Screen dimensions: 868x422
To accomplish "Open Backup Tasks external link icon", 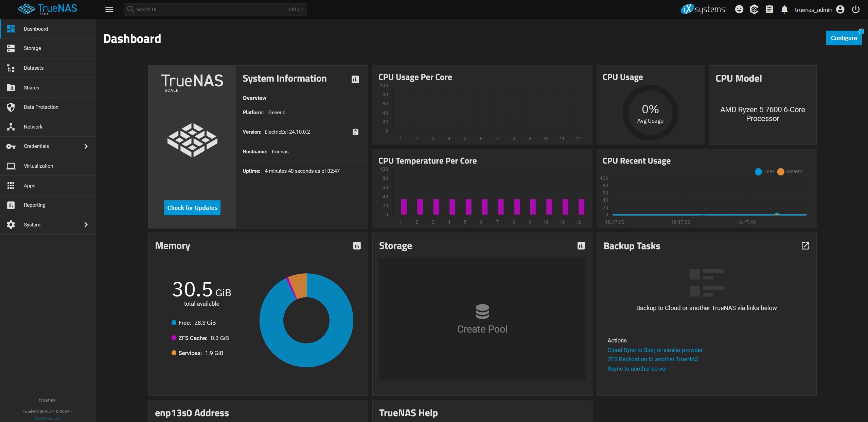I will pos(805,246).
